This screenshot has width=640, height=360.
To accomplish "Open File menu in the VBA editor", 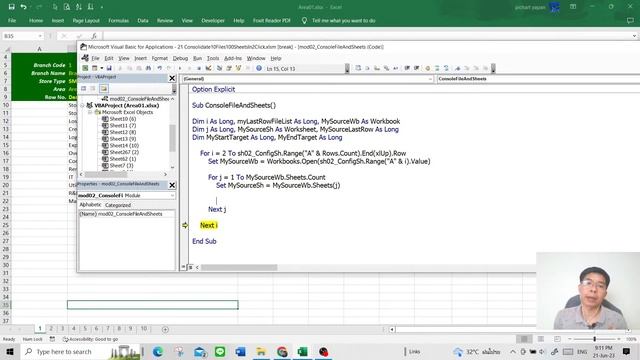I will click(x=95, y=58).
